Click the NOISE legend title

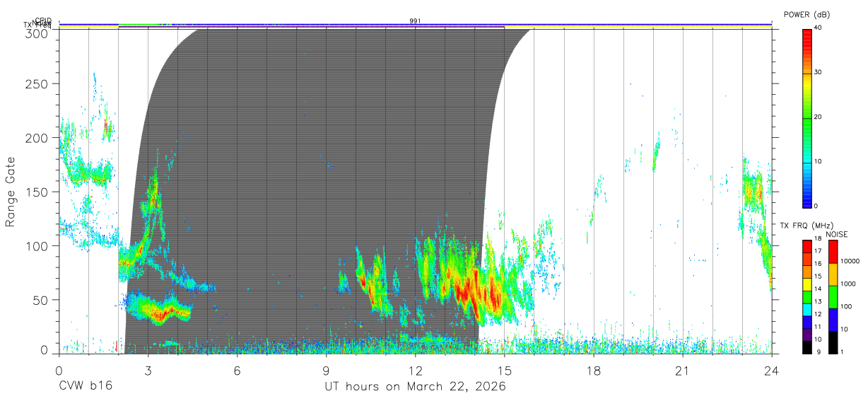(837, 234)
